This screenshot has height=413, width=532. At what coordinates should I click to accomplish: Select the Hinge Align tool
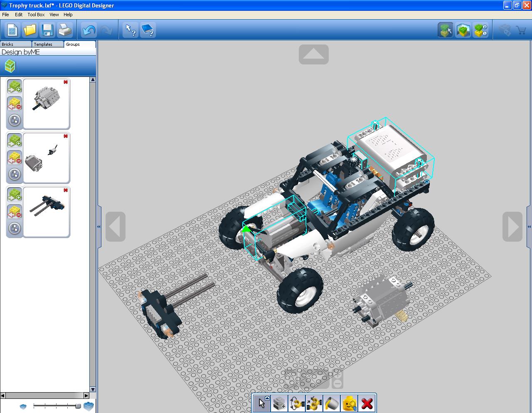point(314,403)
